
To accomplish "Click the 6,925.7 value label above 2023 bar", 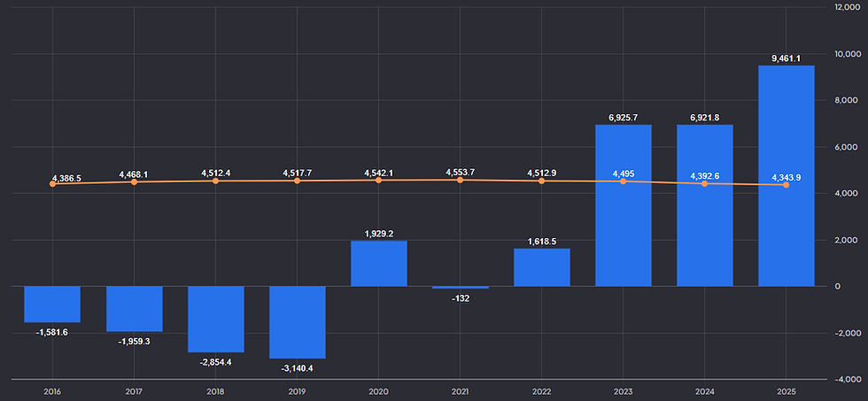I will click(x=624, y=117).
